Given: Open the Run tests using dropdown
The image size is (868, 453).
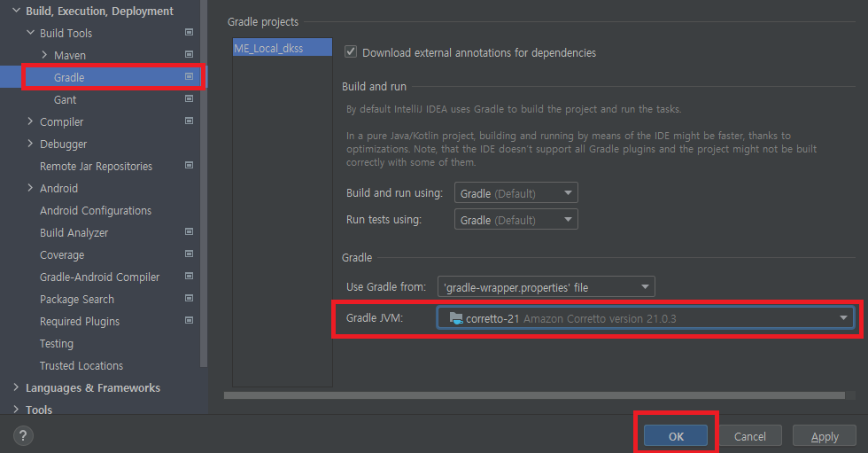Looking at the screenshot, I should pos(515,219).
